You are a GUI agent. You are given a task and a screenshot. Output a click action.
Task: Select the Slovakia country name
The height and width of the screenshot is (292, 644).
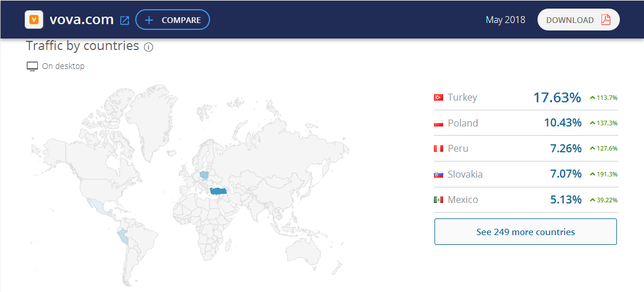[466, 174]
